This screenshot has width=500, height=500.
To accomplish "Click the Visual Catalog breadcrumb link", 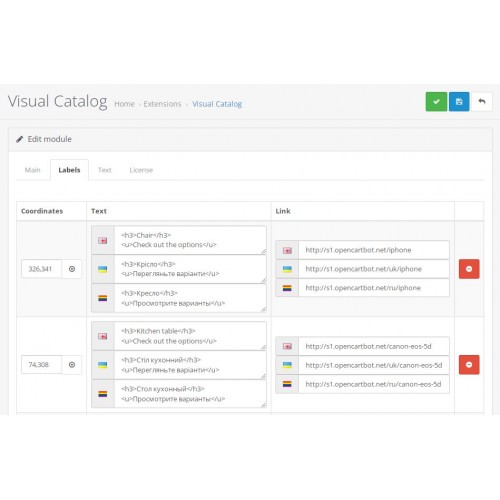I will (x=217, y=104).
